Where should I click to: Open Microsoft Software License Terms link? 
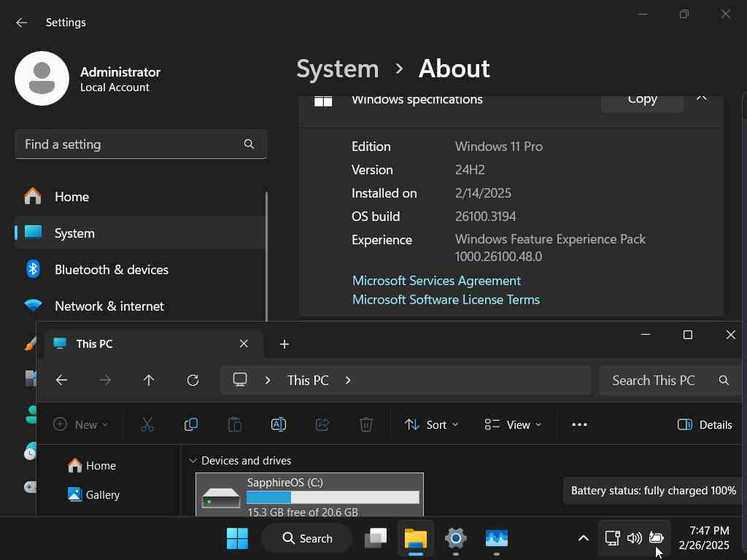click(446, 300)
